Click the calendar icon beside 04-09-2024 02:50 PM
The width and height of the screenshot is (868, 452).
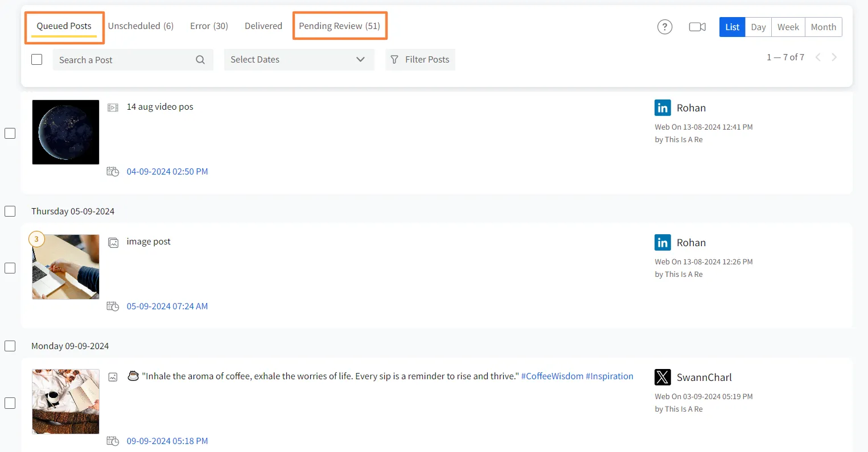click(113, 172)
